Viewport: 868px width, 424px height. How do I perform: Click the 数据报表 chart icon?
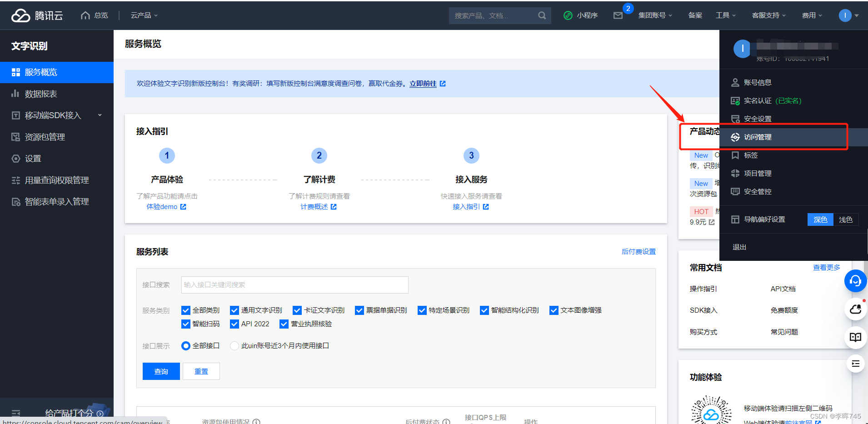15,94
